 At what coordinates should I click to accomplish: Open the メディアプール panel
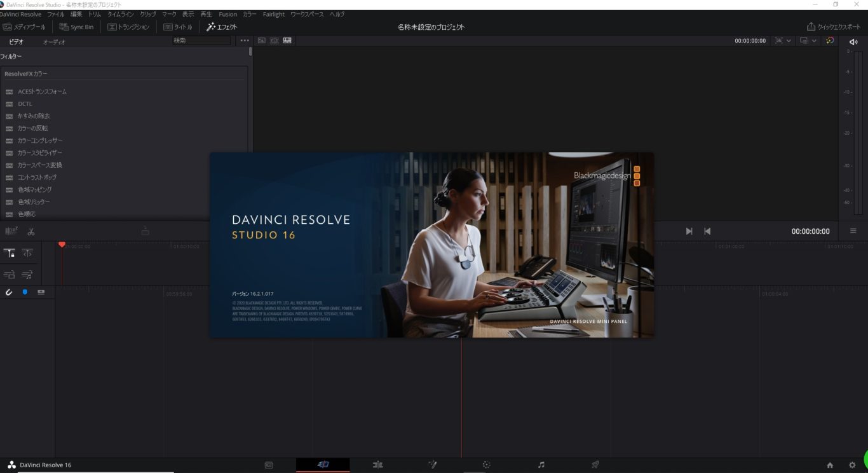click(x=24, y=27)
